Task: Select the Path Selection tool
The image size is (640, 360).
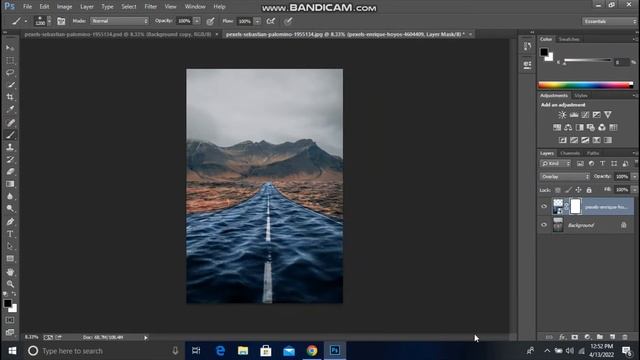Action: pyautogui.click(x=10, y=246)
